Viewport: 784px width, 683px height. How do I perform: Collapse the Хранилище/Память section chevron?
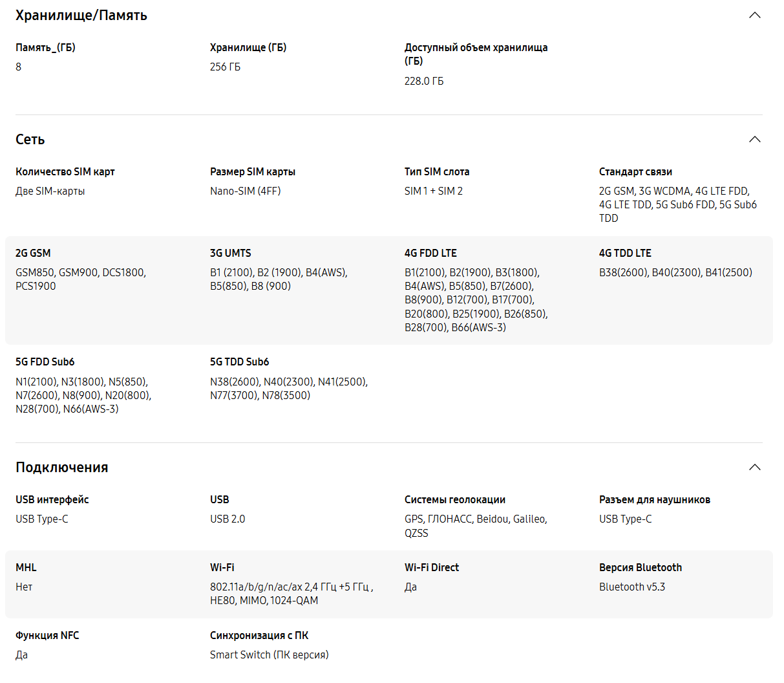[x=754, y=16]
